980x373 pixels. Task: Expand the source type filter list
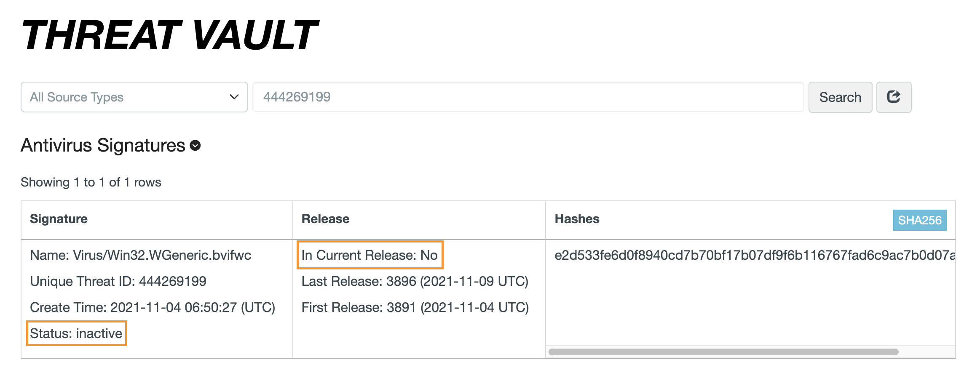click(x=134, y=97)
